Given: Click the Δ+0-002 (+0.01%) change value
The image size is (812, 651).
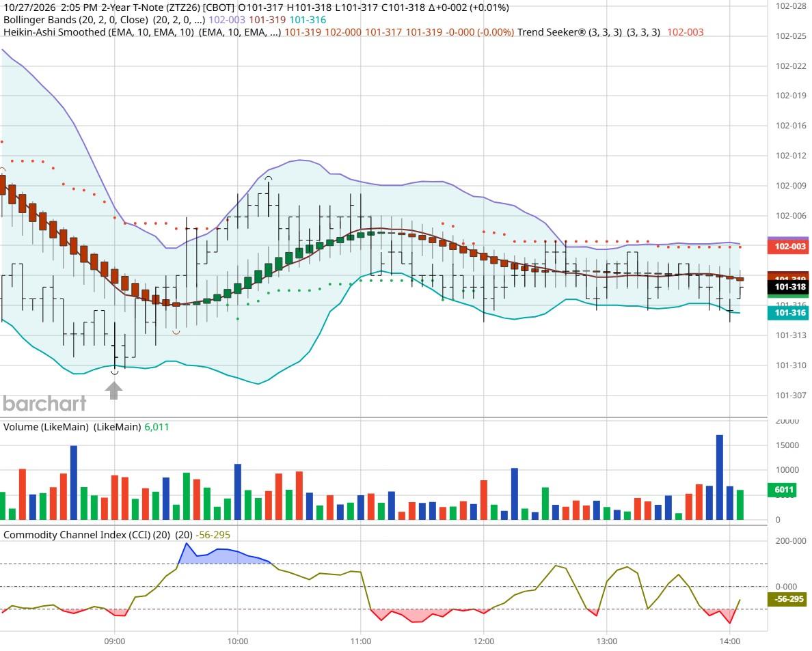Looking at the screenshot, I should click(469, 8).
